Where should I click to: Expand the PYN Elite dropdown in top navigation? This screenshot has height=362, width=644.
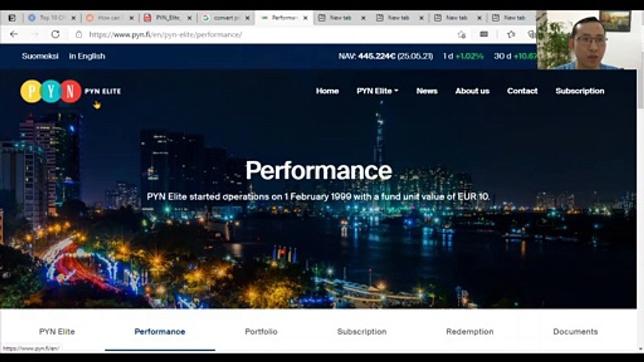click(377, 91)
